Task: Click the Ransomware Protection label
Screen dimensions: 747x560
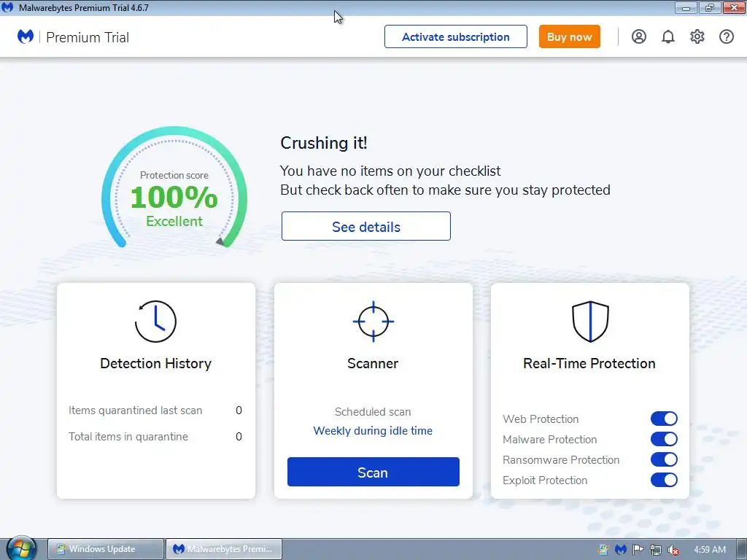Action: pos(561,460)
